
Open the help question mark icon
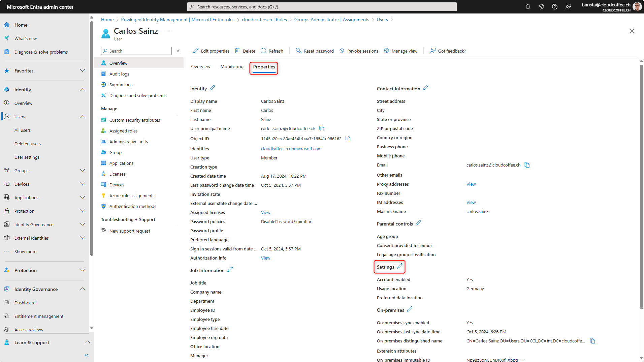tap(554, 6)
